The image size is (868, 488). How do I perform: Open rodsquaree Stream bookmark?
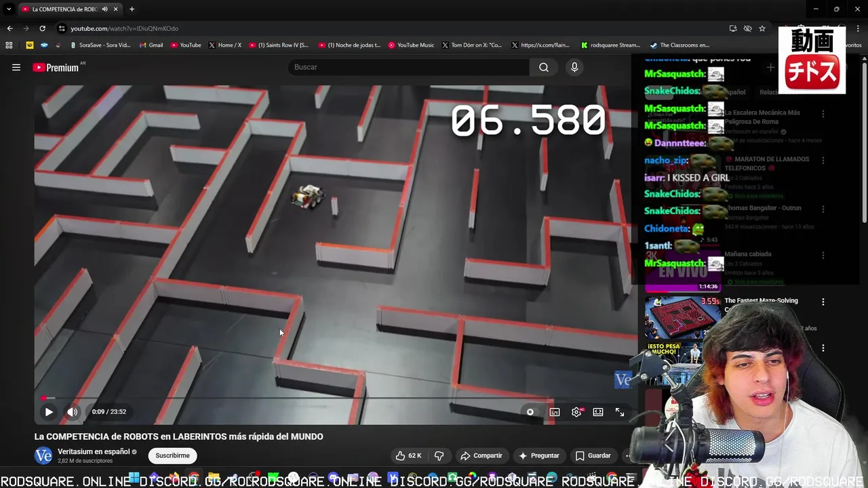[610, 45]
